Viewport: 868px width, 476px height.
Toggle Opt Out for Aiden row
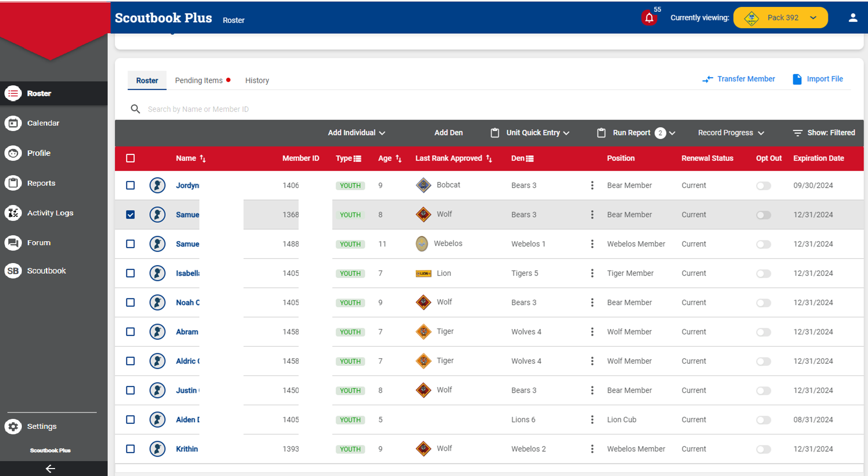pos(763,420)
